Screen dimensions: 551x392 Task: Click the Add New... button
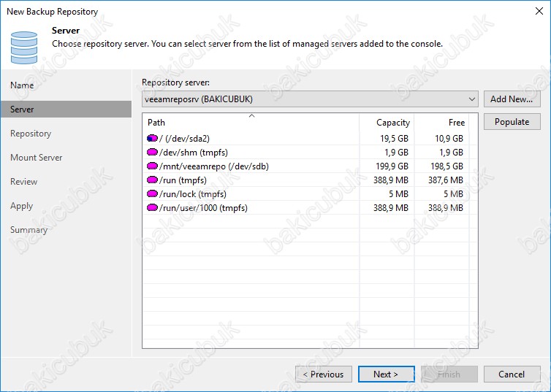(512, 99)
